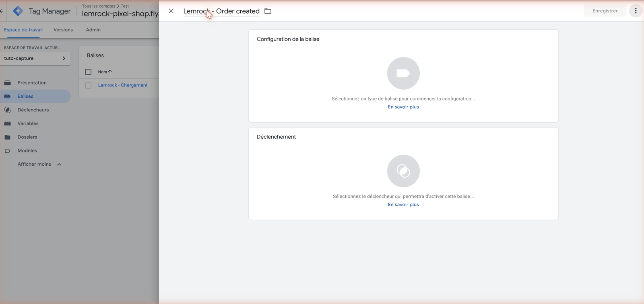
Task: Click the Balises sidebar tag icon
Action: (7, 97)
